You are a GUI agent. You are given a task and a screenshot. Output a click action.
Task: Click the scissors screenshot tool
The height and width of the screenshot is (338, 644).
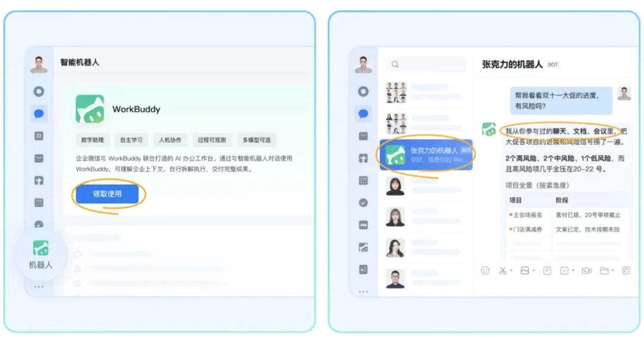pos(502,271)
